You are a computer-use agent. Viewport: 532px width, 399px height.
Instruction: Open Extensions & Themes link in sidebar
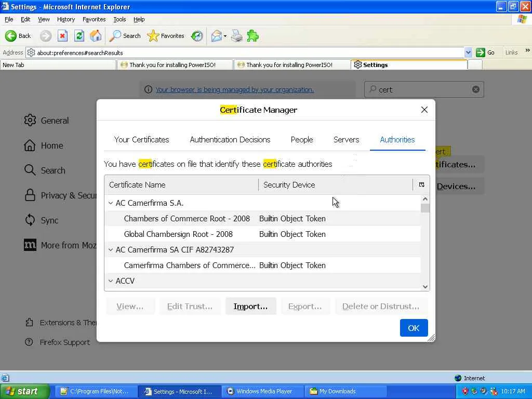click(61, 322)
